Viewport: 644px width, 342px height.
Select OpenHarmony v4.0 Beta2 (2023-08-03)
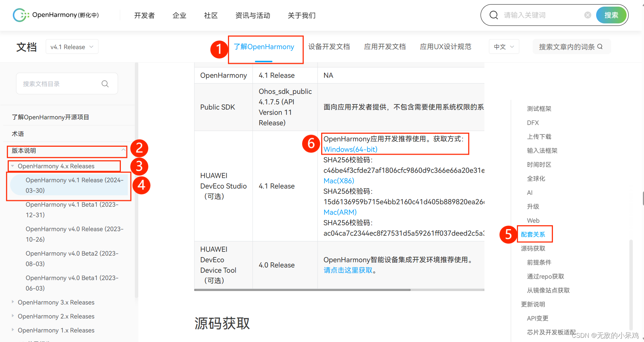tap(72, 259)
